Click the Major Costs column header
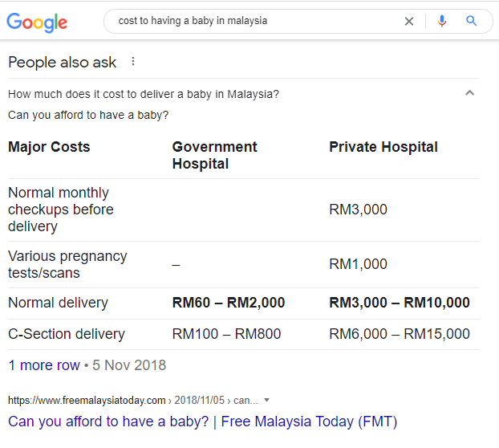The height and width of the screenshot is (448, 499). (49, 147)
